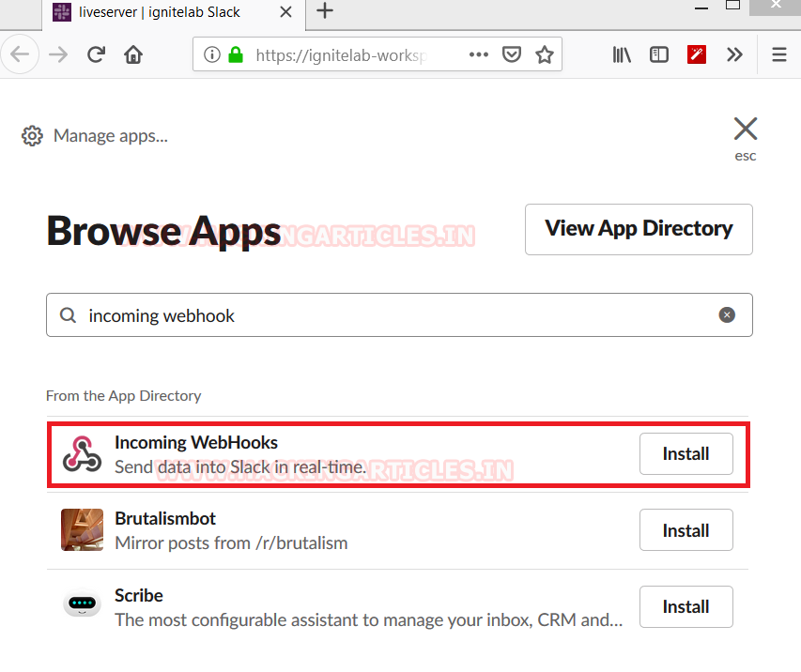Screen dimensions: 801x672
Task: Maximize the browser window
Action: point(733,5)
